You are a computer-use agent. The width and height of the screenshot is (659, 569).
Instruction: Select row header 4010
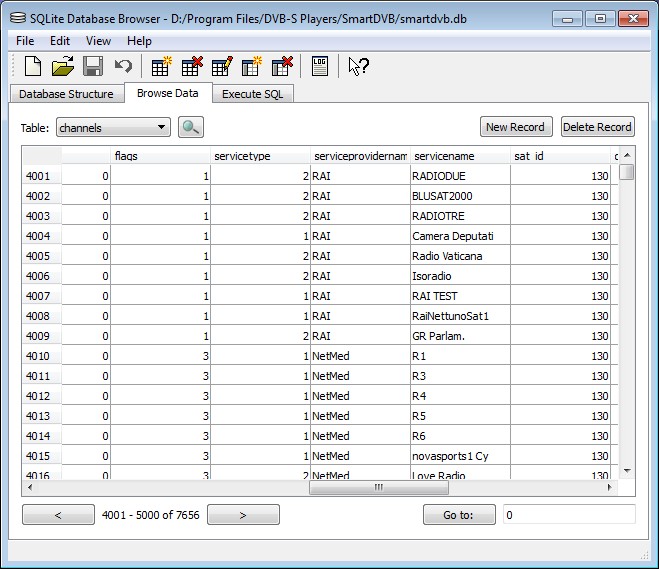click(x=42, y=356)
